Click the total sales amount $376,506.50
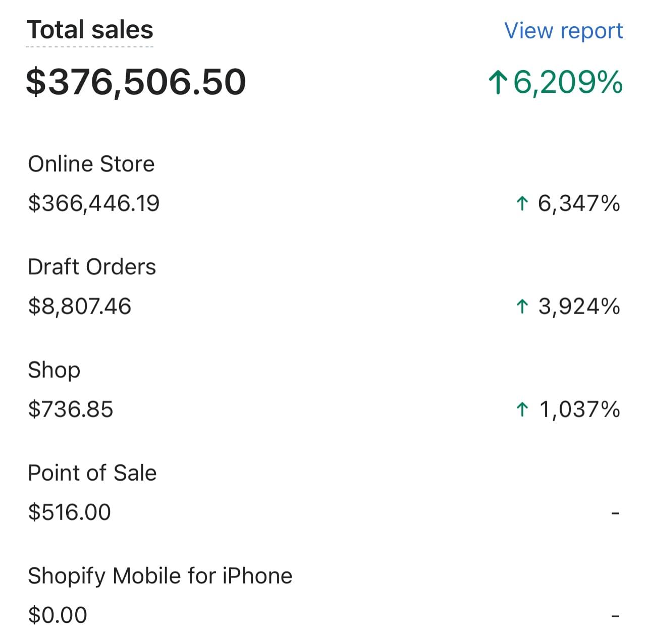 (x=136, y=82)
